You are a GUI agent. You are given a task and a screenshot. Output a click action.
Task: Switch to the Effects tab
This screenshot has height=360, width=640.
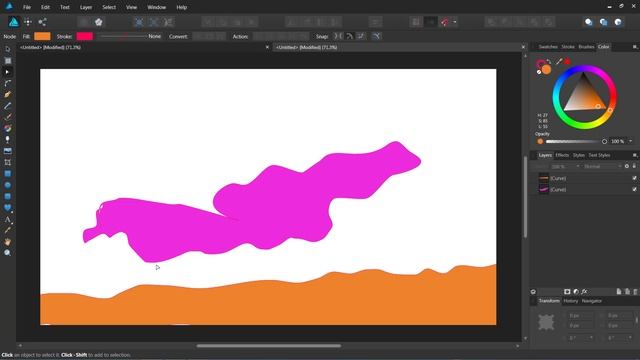pos(562,155)
